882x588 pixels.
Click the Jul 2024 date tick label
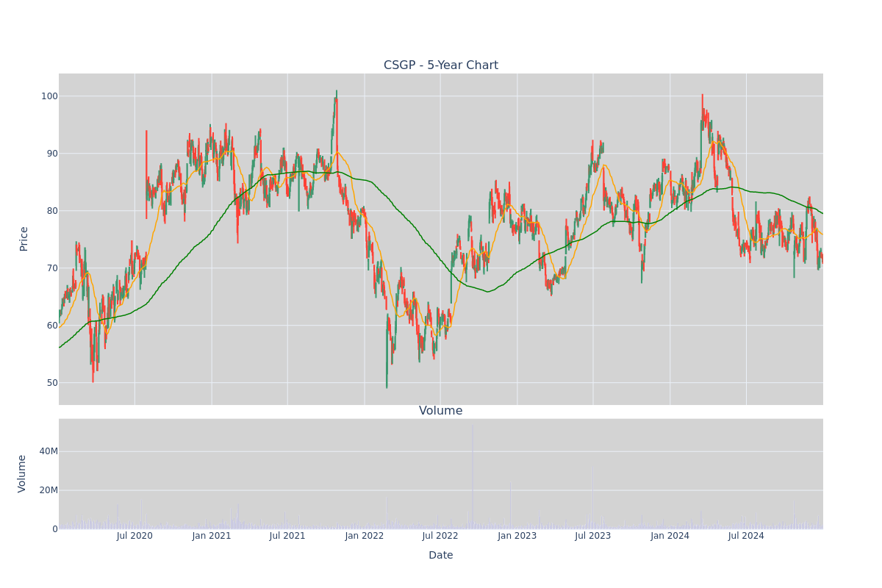pos(746,536)
